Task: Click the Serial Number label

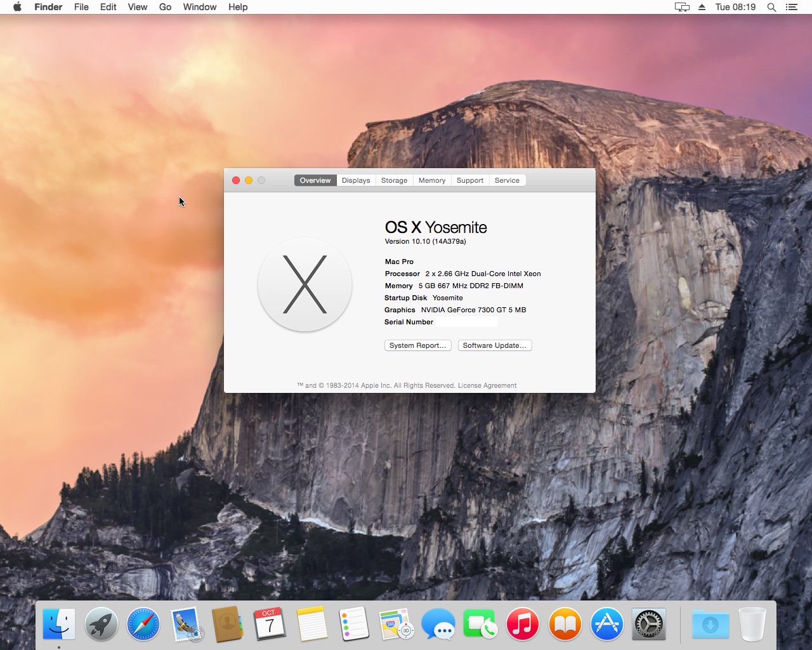Action: click(409, 322)
